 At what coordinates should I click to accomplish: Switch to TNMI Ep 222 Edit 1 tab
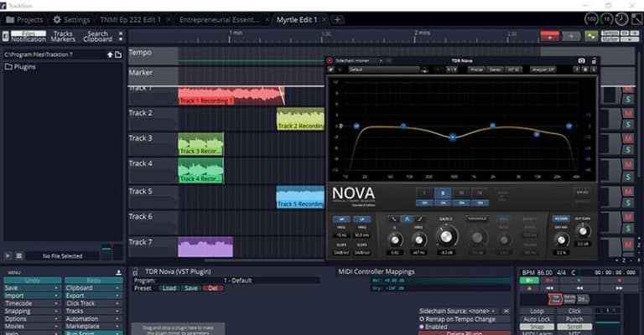(131, 19)
